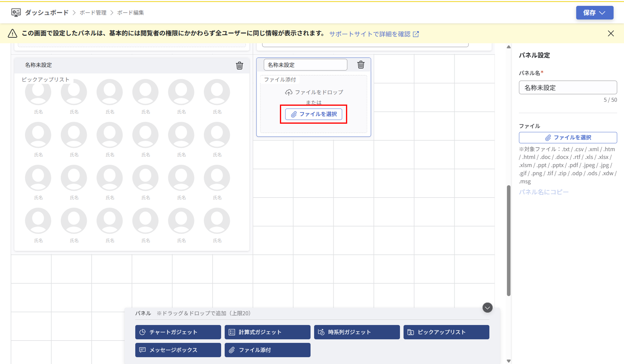Go to ボード管理 breadcrumb
This screenshot has width=624, height=364.
(x=93, y=13)
